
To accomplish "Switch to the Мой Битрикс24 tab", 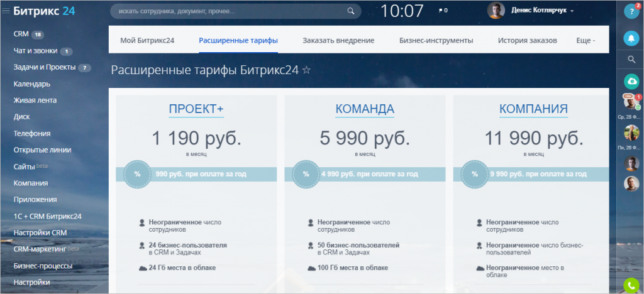I will pyautogui.click(x=147, y=40).
